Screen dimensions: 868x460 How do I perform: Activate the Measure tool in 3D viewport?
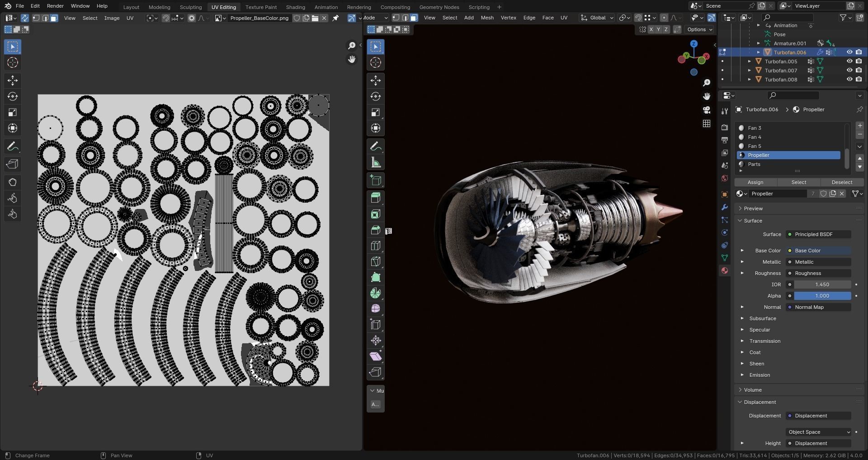pos(376,162)
